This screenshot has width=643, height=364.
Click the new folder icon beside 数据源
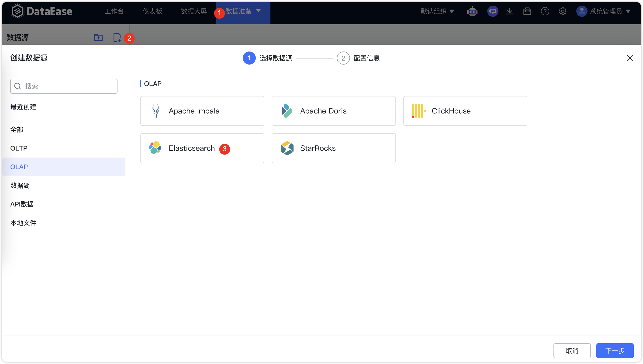click(x=98, y=38)
